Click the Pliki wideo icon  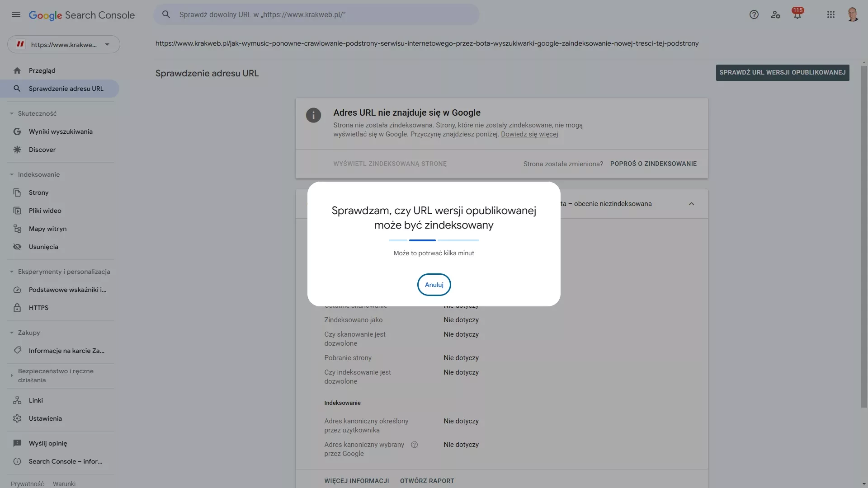coord(17,211)
